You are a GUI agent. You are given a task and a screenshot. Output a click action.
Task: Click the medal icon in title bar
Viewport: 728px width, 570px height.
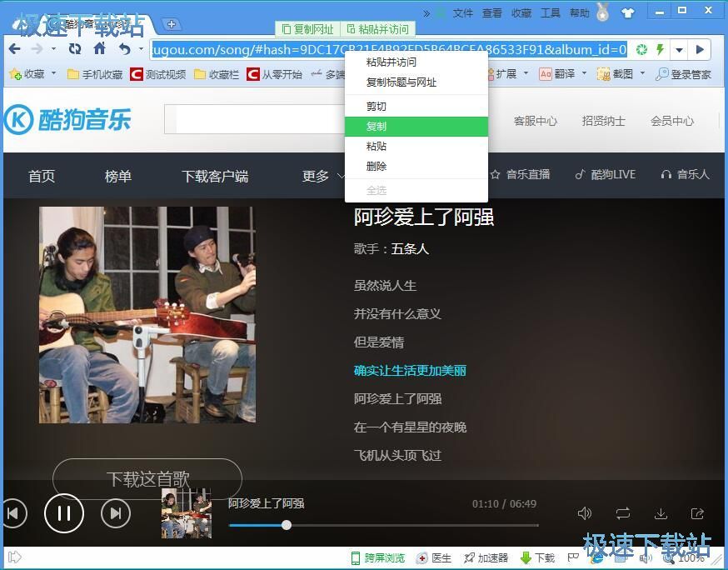(x=603, y=12)
